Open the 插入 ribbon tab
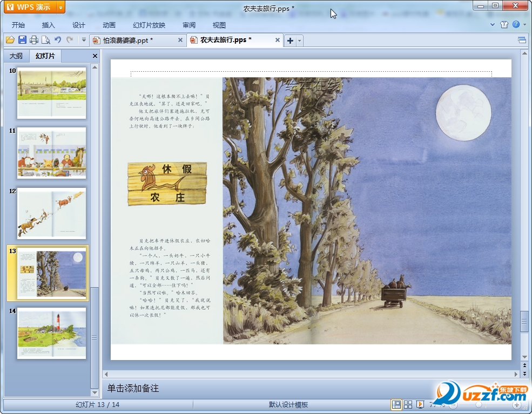 pos(48,25)
